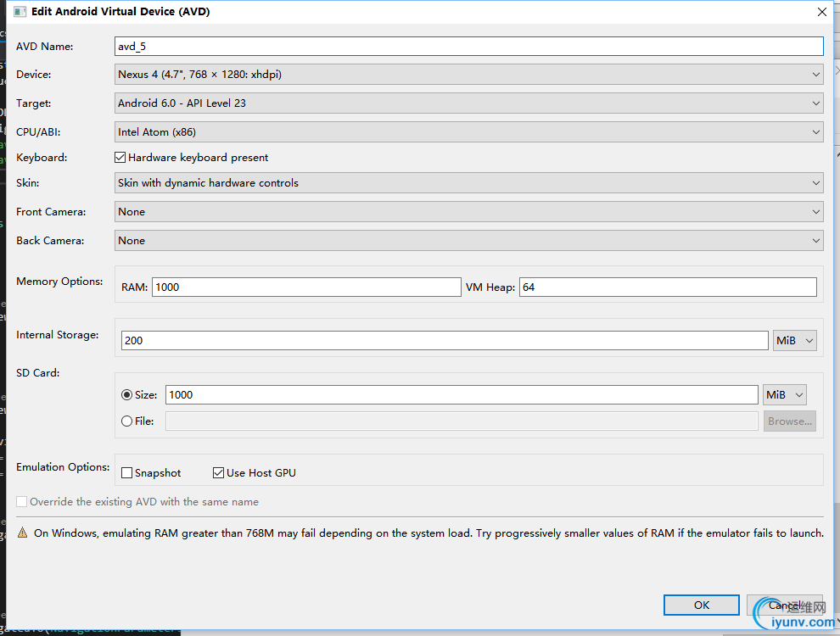840x636 pixels.
Task: Click the VM Heap input field
Action: 668,287
